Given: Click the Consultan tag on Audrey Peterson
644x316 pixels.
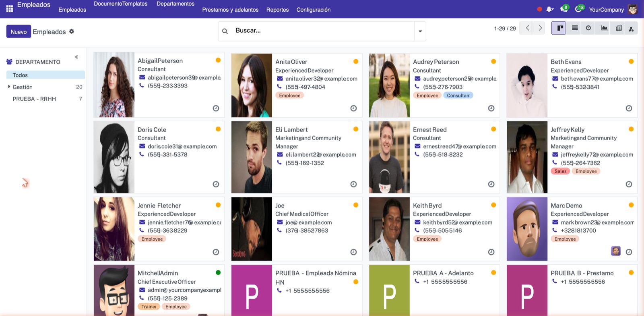Looking at the screenshot, I should [x=458, y=96].
